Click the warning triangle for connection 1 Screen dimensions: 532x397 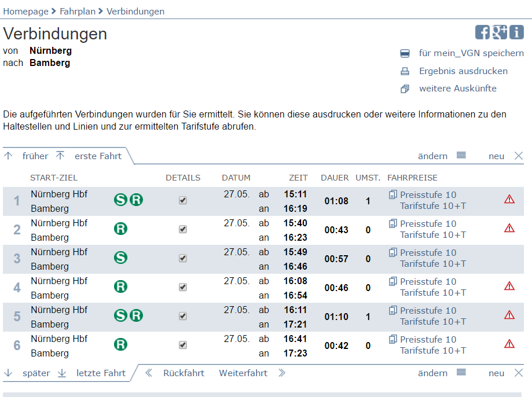[509, 200]
